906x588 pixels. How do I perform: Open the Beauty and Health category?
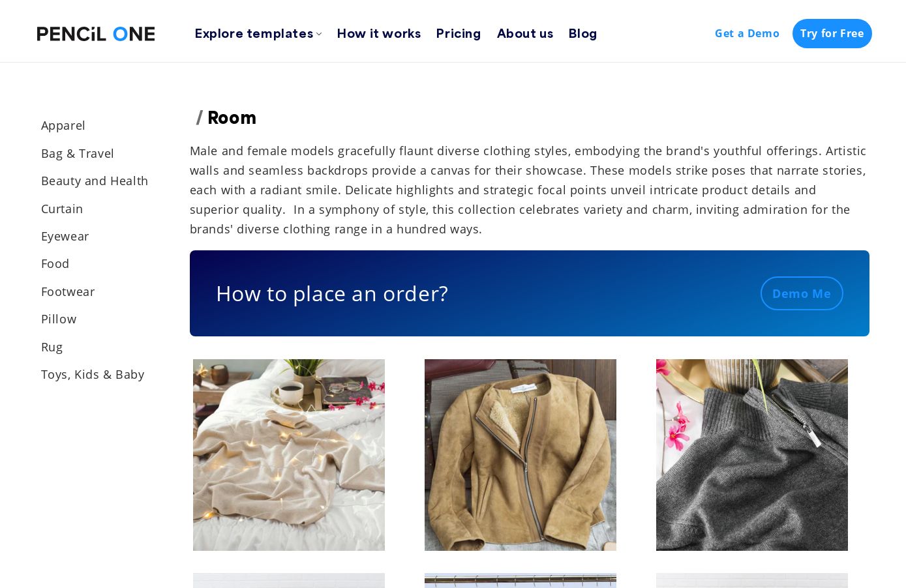pos(95,181)
